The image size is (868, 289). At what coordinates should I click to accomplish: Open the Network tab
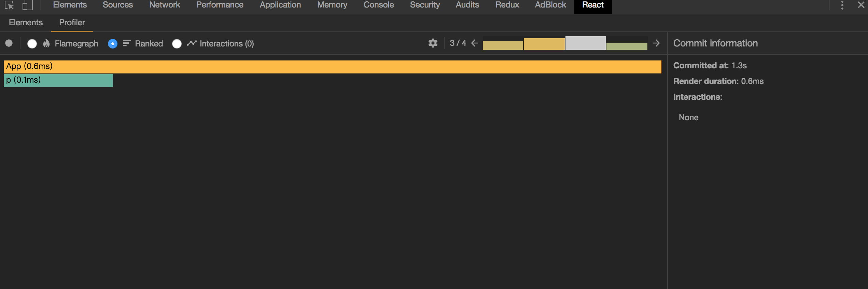pos(165,5)
